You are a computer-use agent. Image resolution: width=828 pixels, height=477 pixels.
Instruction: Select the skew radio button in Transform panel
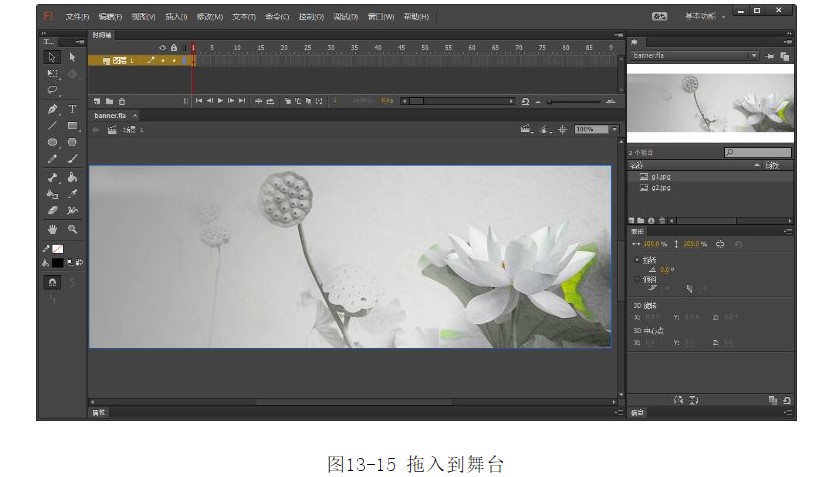[x=637, y=279]
